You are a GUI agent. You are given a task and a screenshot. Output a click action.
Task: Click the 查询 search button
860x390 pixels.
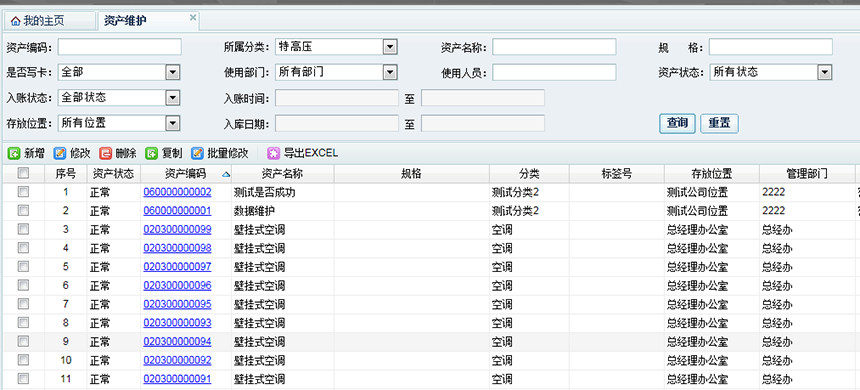[x=677, y=123]
